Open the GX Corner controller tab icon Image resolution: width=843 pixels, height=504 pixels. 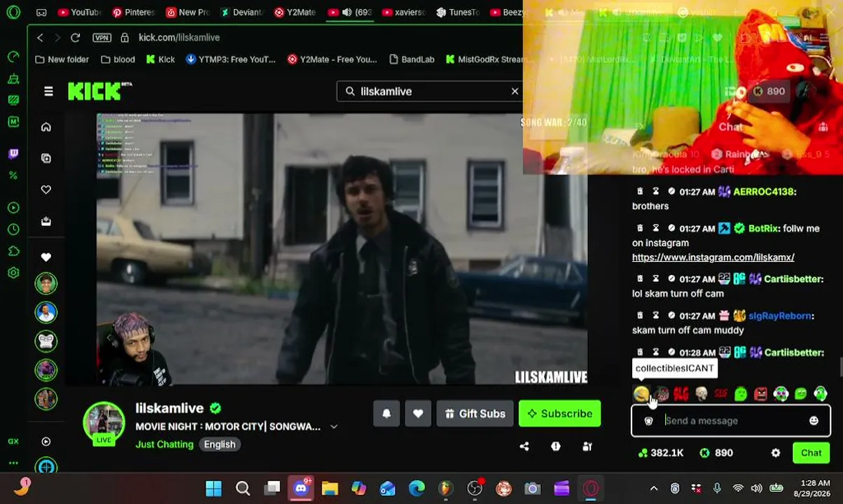point(41,12)
